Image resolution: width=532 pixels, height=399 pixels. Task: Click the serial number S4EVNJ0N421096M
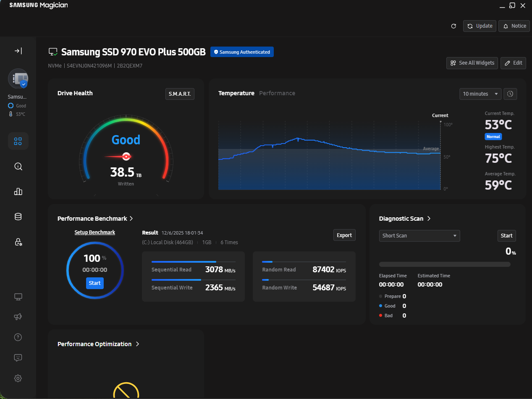pos(89,66)
